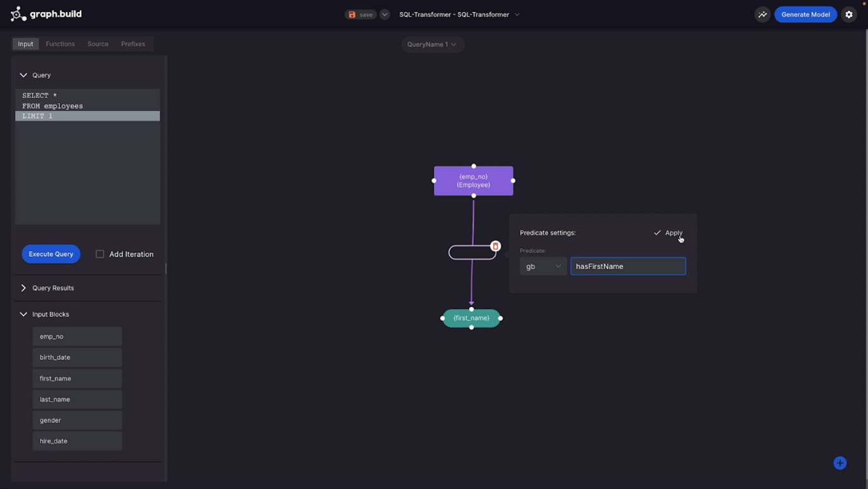Image resolution: width=868 pixels, height=489 pixels.
Task: Switch to the Functions tab
Action: coord(60,43)
